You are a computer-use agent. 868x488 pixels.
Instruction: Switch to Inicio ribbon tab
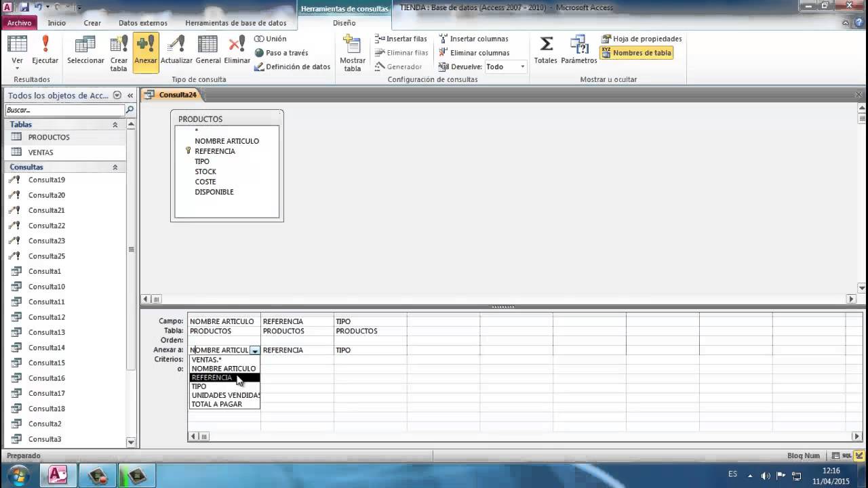coord(57,22)
